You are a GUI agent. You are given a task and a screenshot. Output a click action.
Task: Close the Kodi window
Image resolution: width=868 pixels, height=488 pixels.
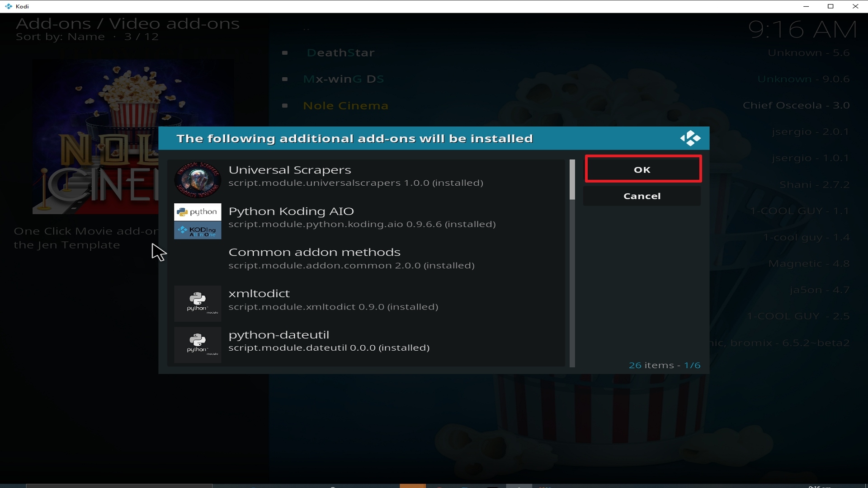coord(855,6)
